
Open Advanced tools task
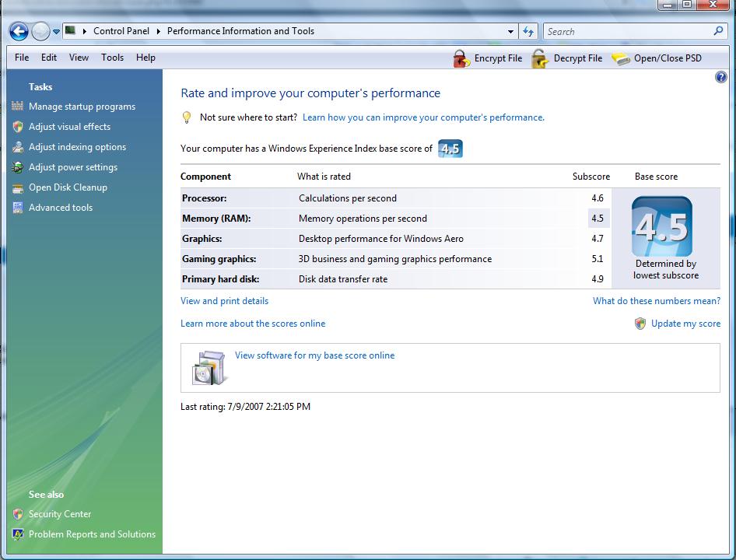coord(61,208)
